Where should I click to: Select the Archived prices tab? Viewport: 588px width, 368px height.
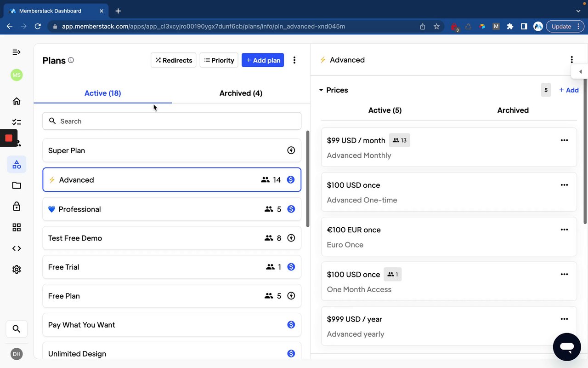coord(513,110)
